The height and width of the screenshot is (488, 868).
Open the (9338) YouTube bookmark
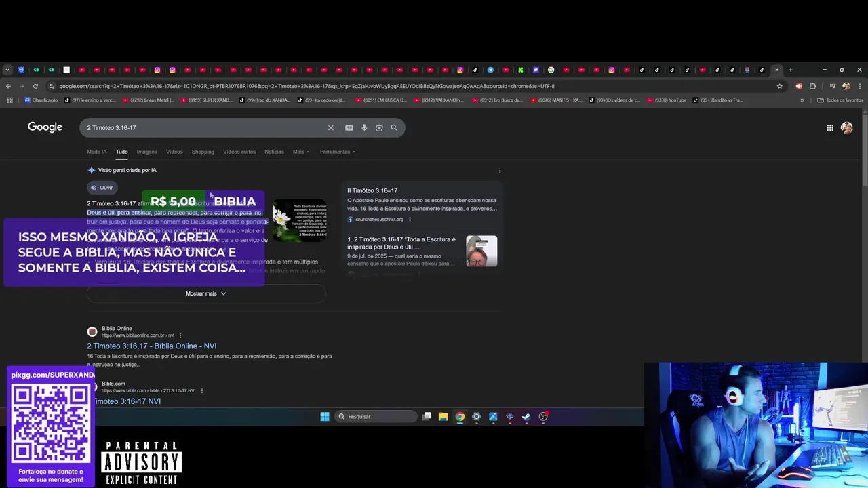click(667, 100)
